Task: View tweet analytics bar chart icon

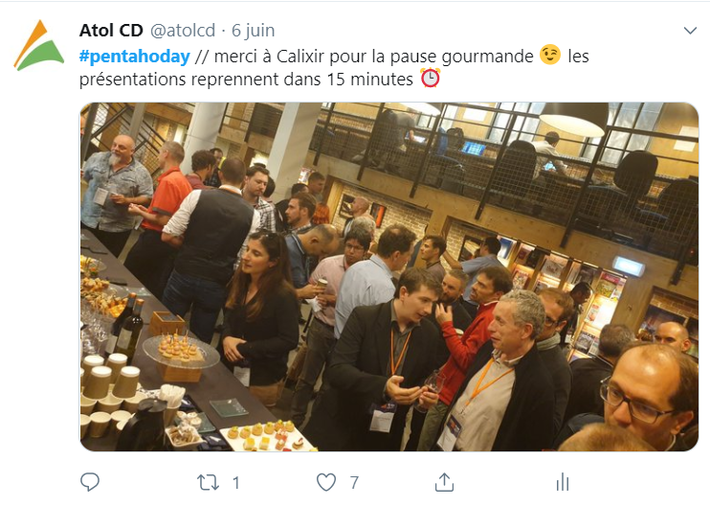Action: 562,482
